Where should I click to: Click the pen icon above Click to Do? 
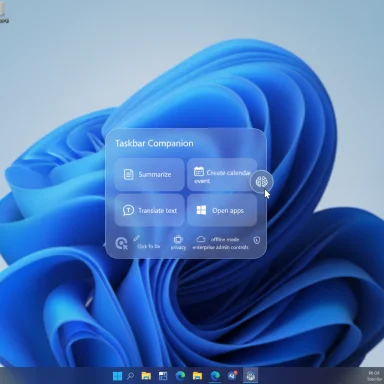coord(136,238)
